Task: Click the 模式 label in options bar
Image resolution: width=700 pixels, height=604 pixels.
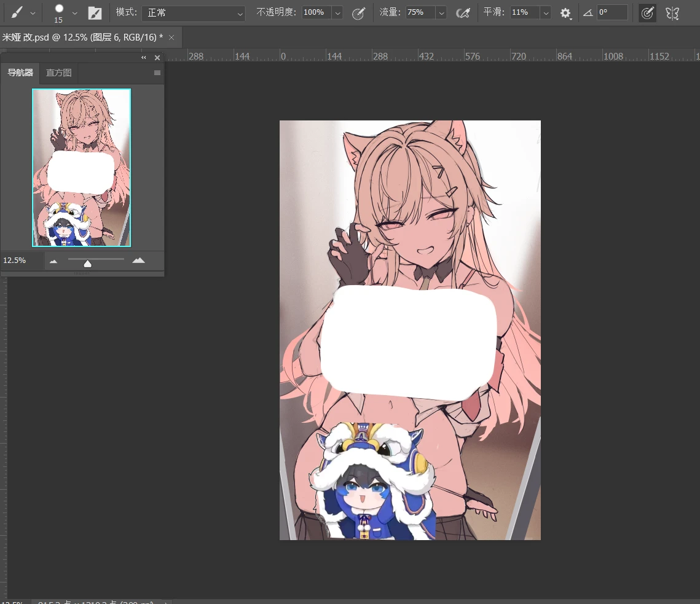Action: click(x=127, y=12)
